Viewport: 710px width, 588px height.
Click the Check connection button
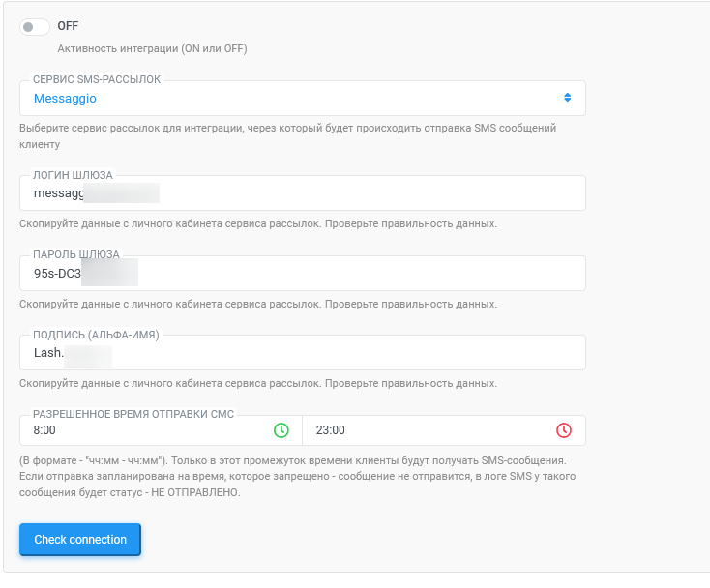coord(80,540)
